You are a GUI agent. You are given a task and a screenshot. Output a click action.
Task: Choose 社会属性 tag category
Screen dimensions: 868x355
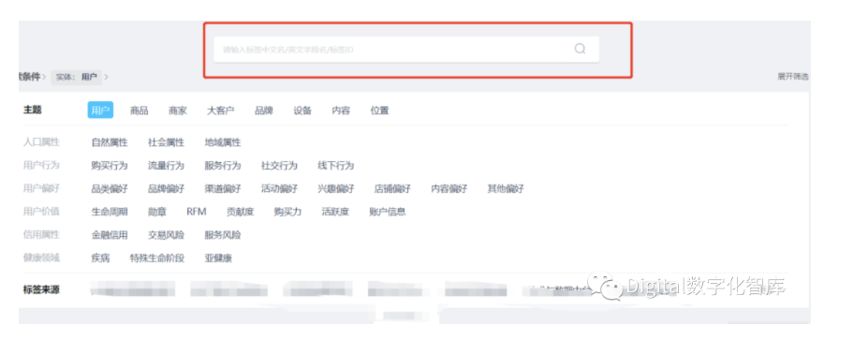(166, 142)
